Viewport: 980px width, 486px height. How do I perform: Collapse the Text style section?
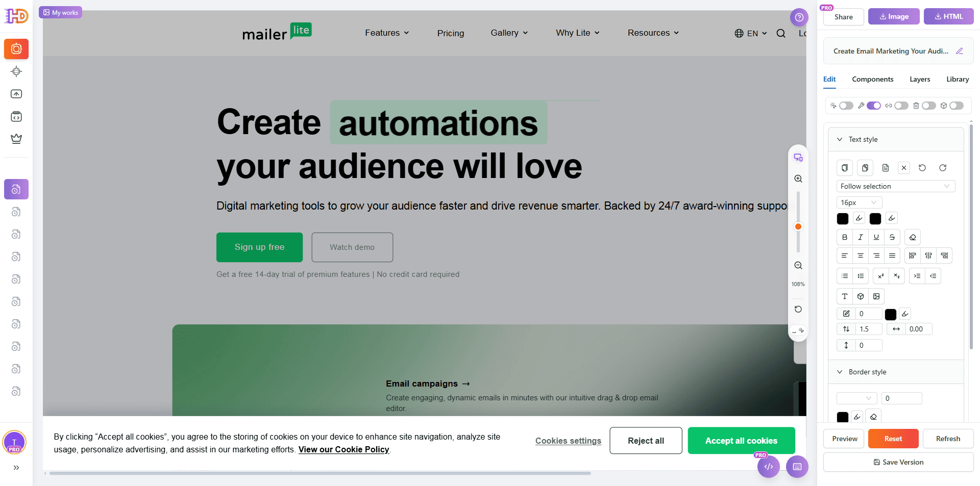tap(840, 139)
